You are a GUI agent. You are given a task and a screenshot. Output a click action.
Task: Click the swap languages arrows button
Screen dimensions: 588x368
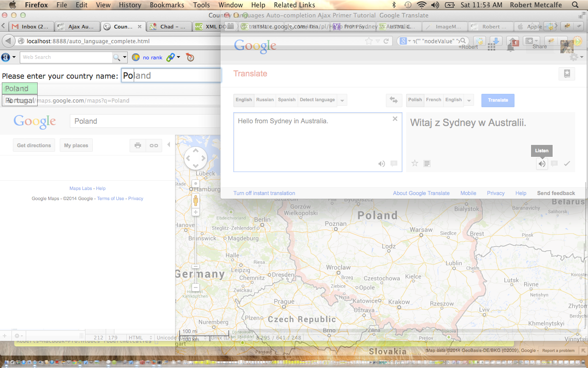coord(394,100)
